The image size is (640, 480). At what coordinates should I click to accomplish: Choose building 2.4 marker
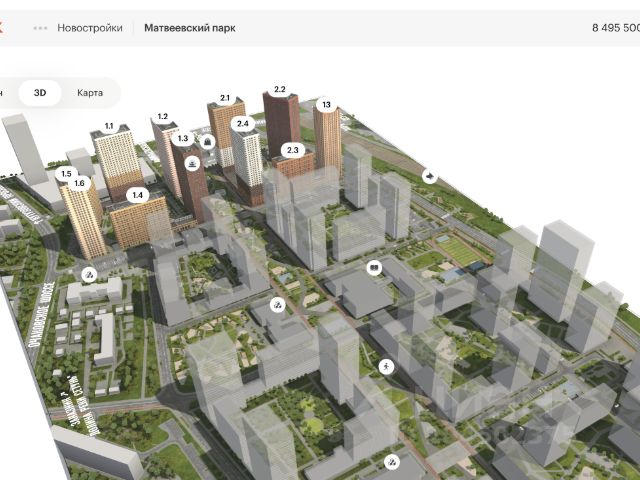(242, 123)
